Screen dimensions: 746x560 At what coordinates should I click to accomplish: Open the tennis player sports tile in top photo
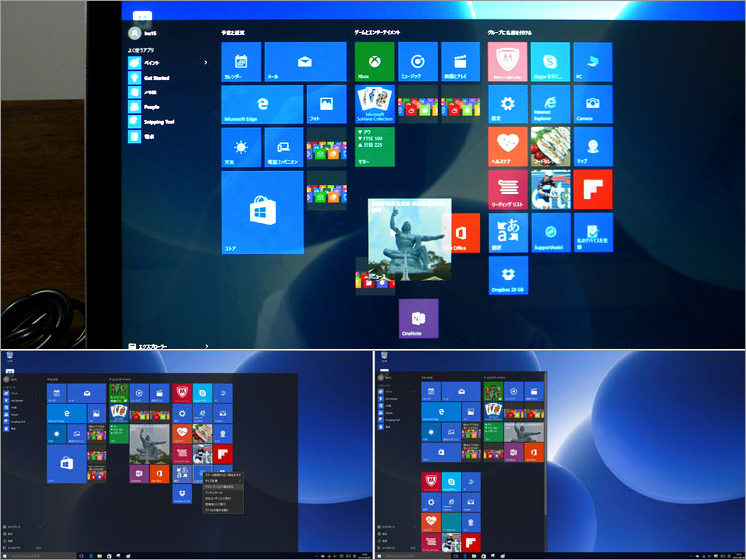click(550, 189)
